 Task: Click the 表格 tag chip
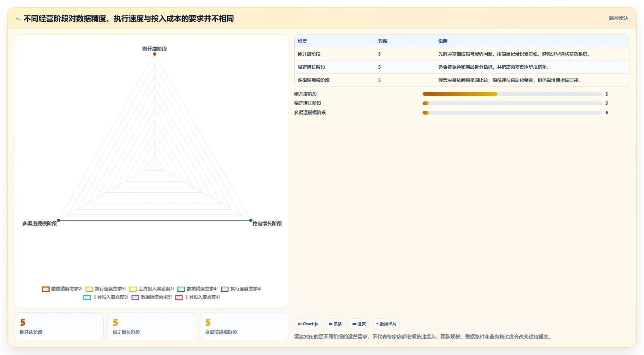[335, 324]
